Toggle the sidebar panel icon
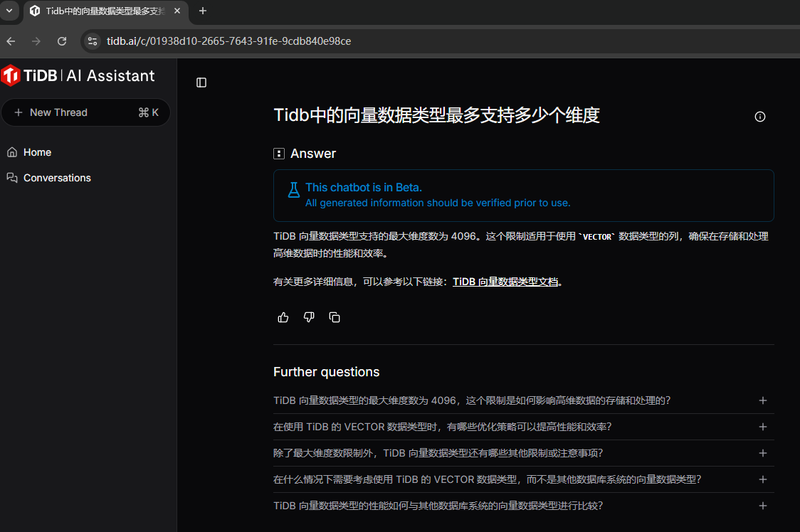800x532 pixels. pyautogui.click(x=201, y=83)
